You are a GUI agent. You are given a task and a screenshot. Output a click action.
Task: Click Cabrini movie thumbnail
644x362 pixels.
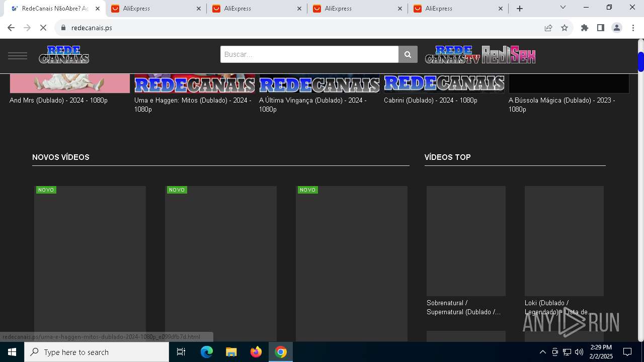point(444,83)
